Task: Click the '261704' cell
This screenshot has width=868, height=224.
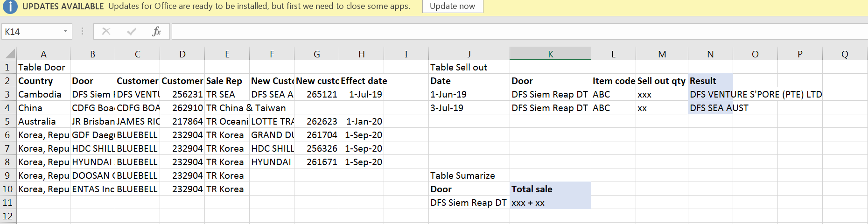Action: coord(316,135)
